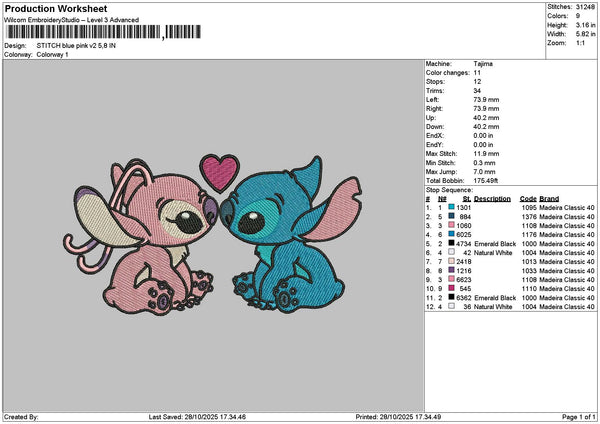Click the Brand column header
Screen dimensions: 600x424
pyautogui.click(x=549, y=199)
